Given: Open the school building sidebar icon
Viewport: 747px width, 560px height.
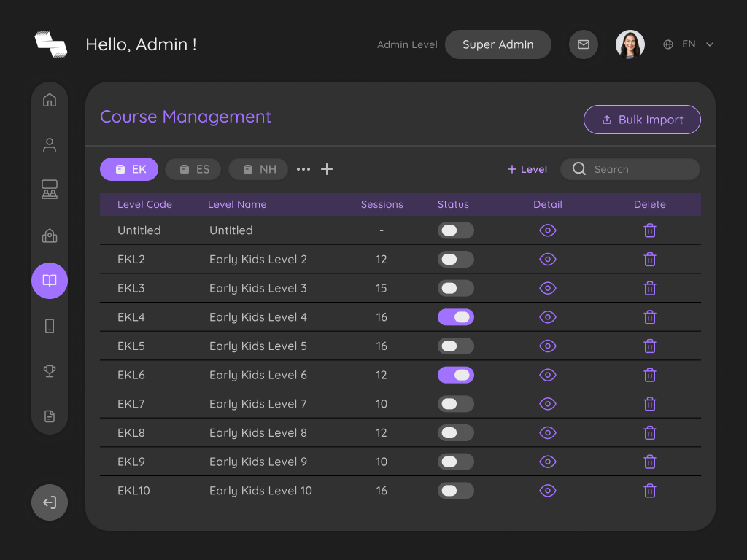Looking at the screenshot, I should click(50, 236).
